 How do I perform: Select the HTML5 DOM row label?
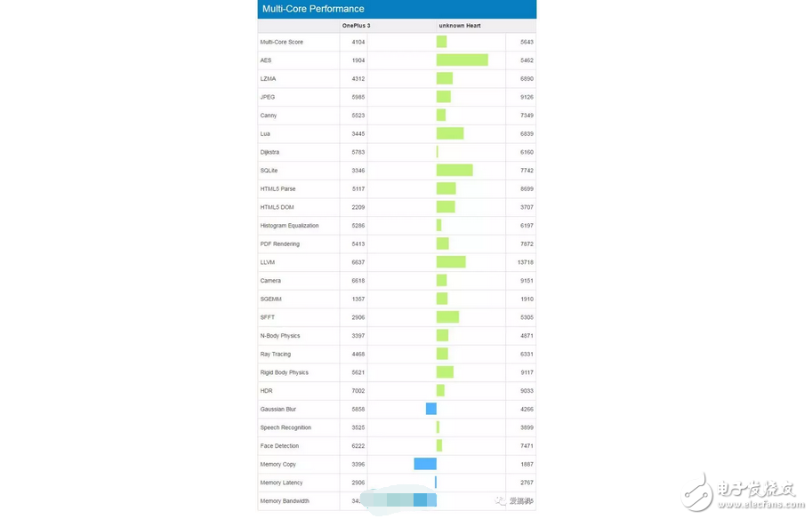point(277,207)
